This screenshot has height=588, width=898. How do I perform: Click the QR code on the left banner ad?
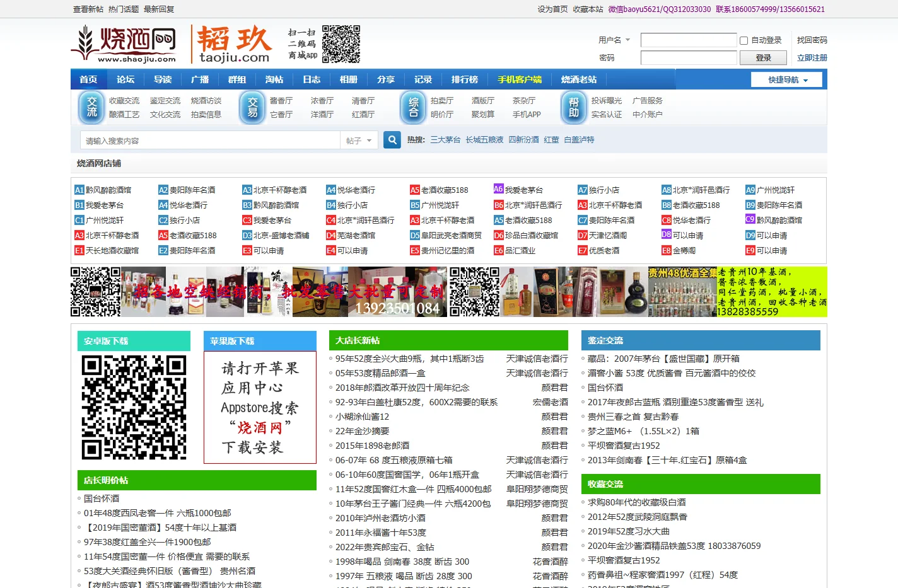(x=95, y=291)
